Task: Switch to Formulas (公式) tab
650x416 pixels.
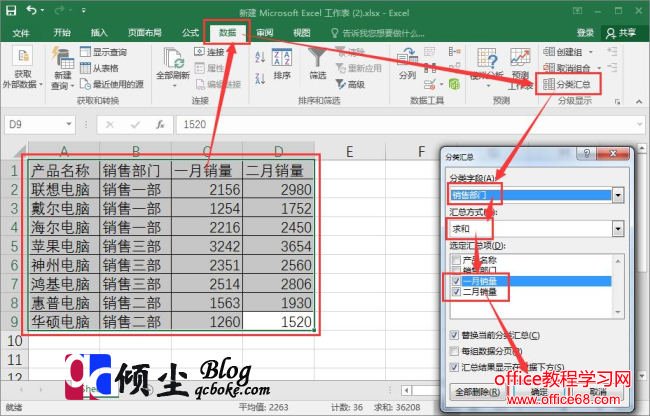Action: 190,33
